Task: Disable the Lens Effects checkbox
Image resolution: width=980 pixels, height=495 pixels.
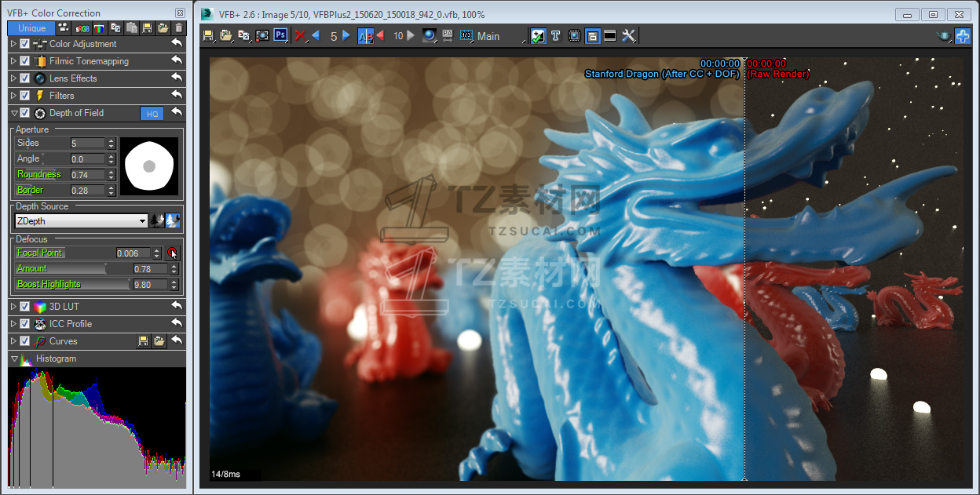Action: (x=25, y=78)
